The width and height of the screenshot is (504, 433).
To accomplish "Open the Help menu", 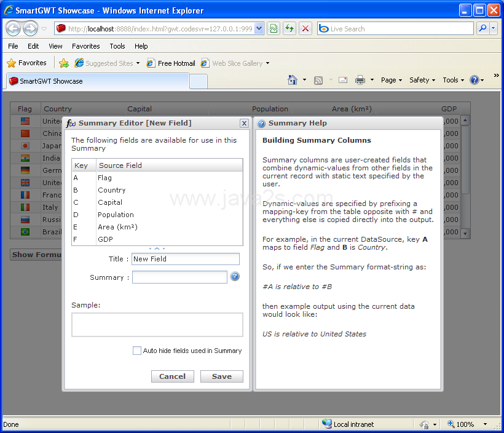I will pos(141,46).
